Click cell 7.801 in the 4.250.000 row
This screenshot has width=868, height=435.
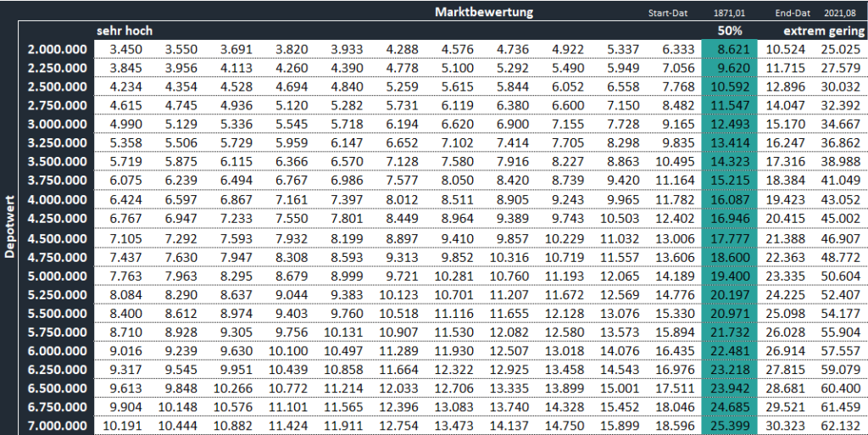click(347, 219)
